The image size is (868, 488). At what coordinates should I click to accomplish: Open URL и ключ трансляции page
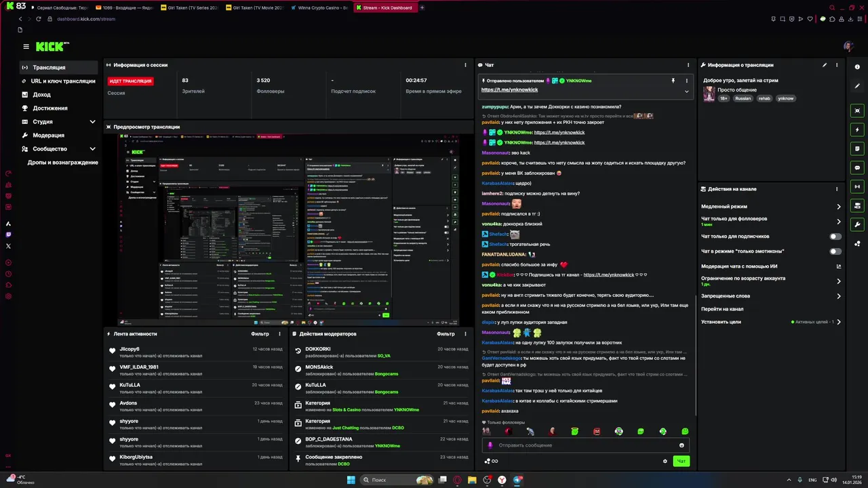coord(60,81)
